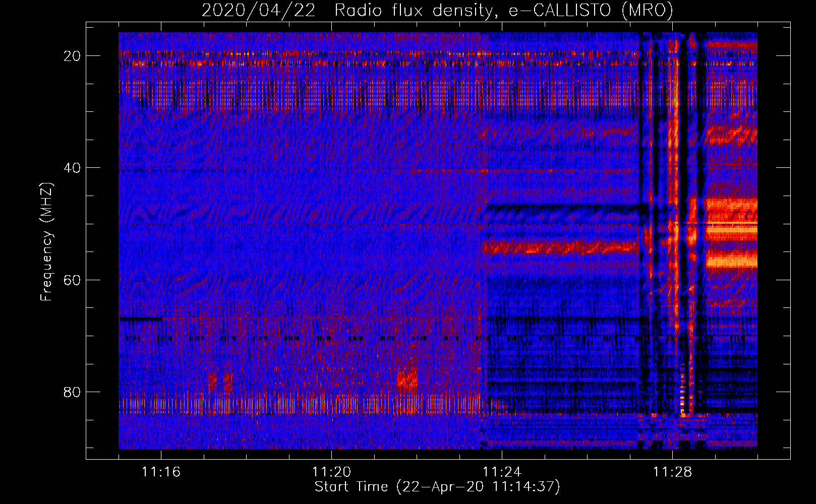Click the 20 frequency tick label
Viewport: 816px width, 504px height.
pos(72,56)
